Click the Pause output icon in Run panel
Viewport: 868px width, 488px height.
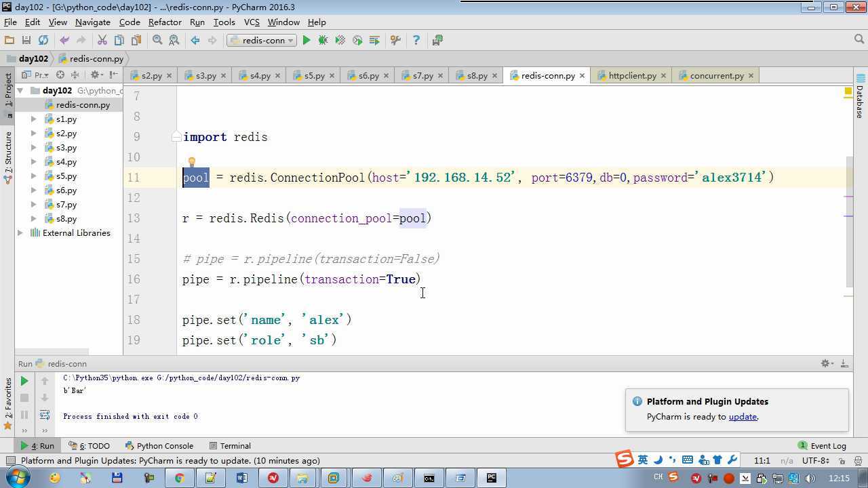tap(24, 415)
